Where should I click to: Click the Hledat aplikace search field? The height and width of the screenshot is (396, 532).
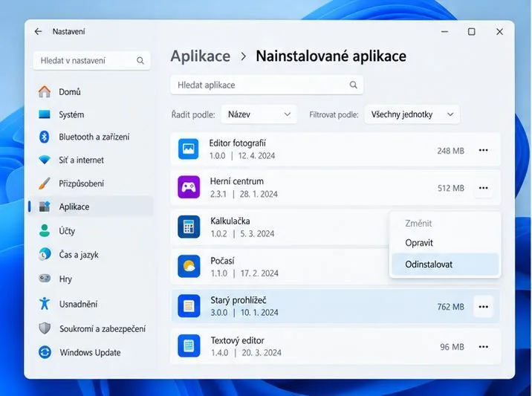click(x=267, y=85)
